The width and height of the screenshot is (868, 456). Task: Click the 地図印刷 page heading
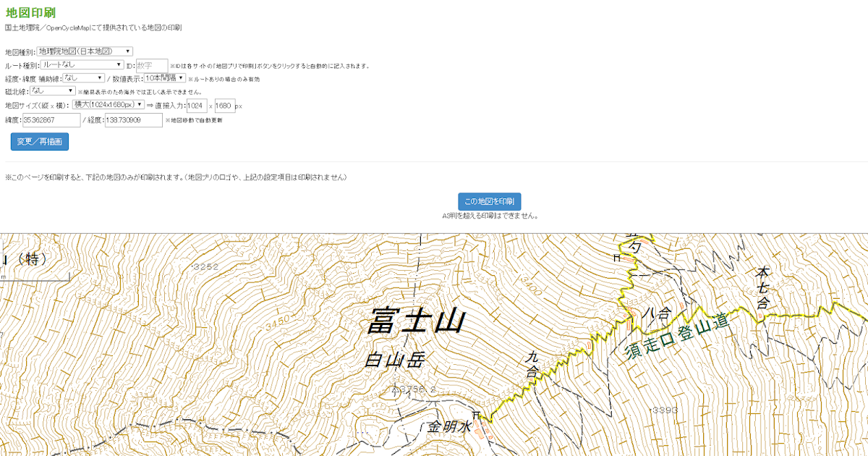click(x=30, y=12)
